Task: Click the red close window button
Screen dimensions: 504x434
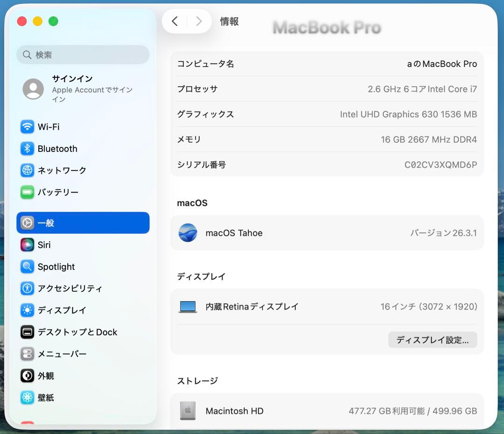Action: point(22,21)
